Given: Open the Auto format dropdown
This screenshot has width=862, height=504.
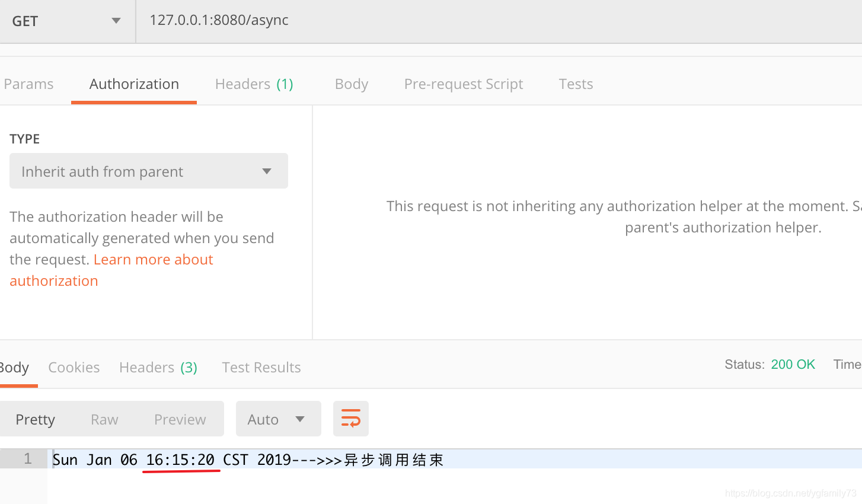Looking at the screenshot, I should coord(279,419).
